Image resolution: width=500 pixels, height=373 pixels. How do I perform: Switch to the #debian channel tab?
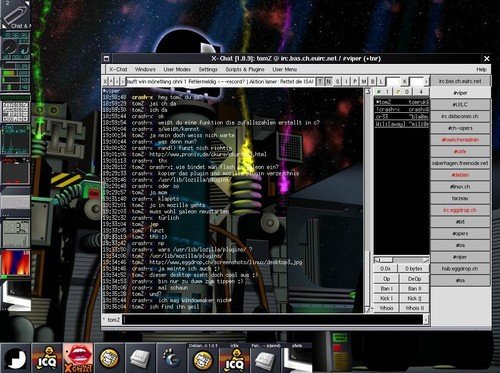tap(460, 175)
